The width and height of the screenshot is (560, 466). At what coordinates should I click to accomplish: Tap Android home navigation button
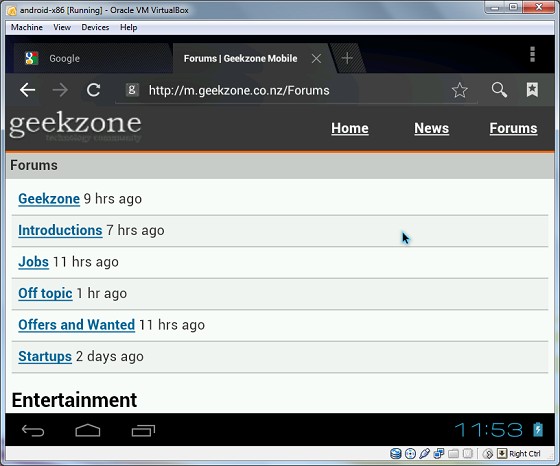(88, 430)
